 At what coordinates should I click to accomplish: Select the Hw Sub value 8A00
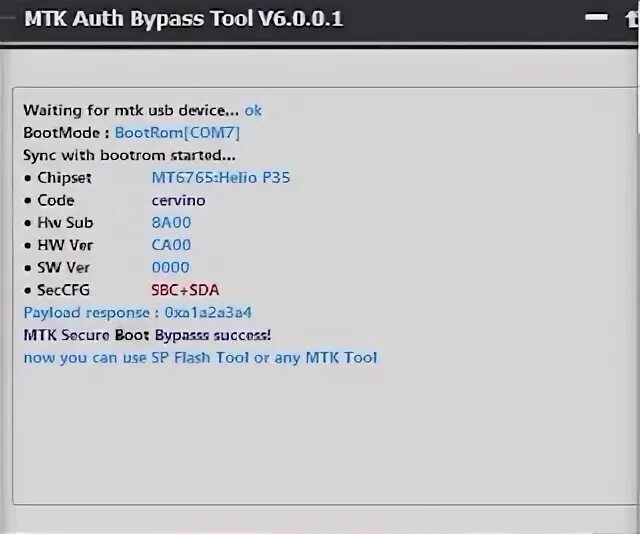point(171,222)
